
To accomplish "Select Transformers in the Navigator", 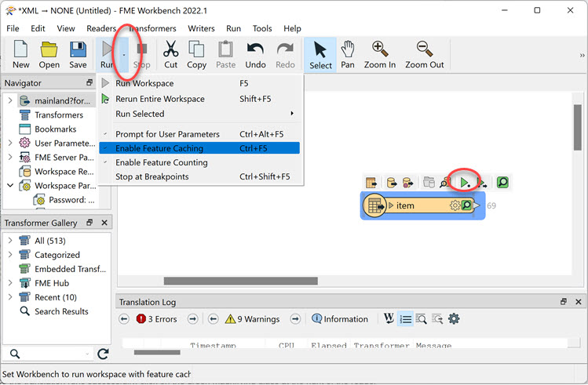I will point(59,114).
